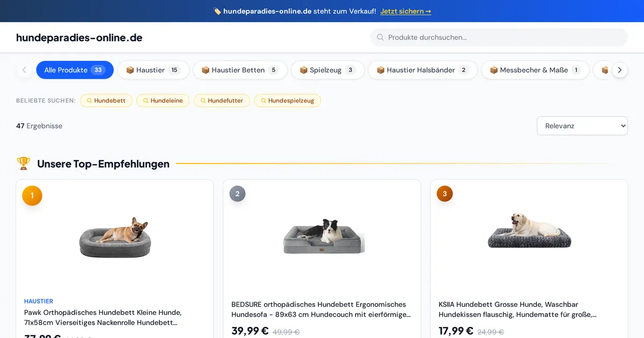Focus the 'Produkte durchsuchen' search field
The height and width of the screenshot is (338, 644).
coord(499,38)
